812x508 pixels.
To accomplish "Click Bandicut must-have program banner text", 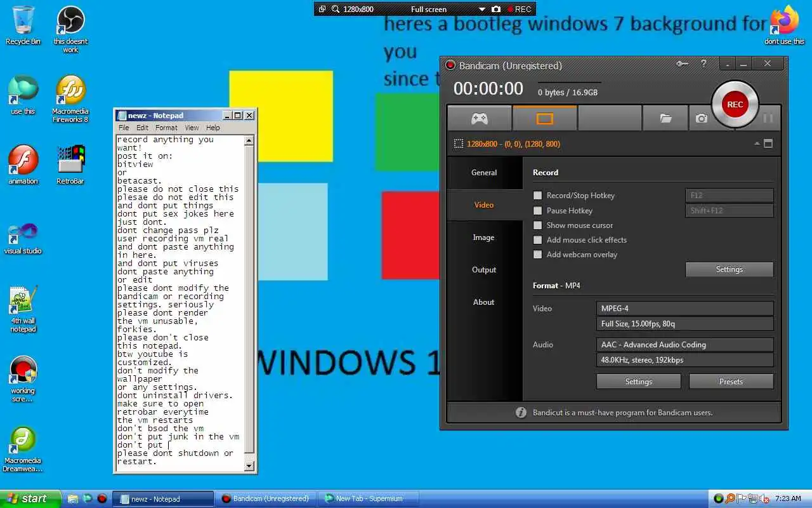I will click(622, 413).
